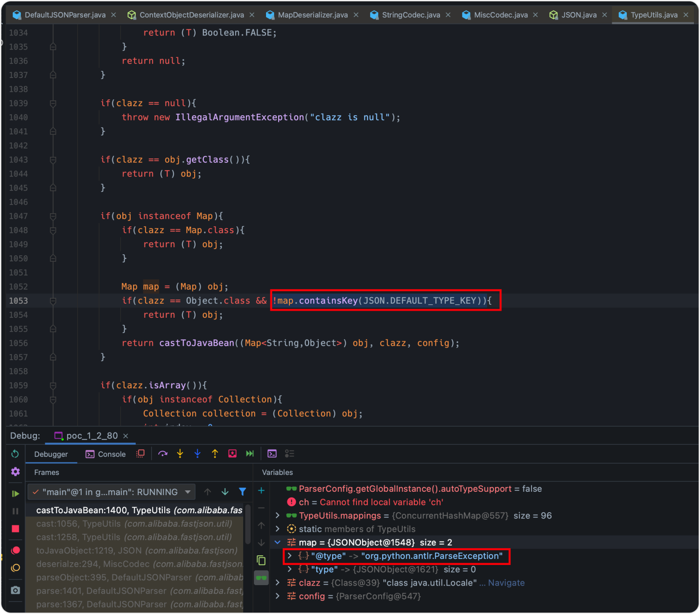
Task: Switch to JSON.java editor tab
Action: click(x=579, y=15)
